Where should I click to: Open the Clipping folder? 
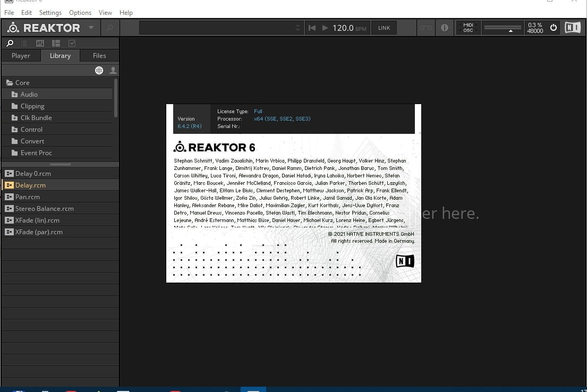click(x=57, y=106)
